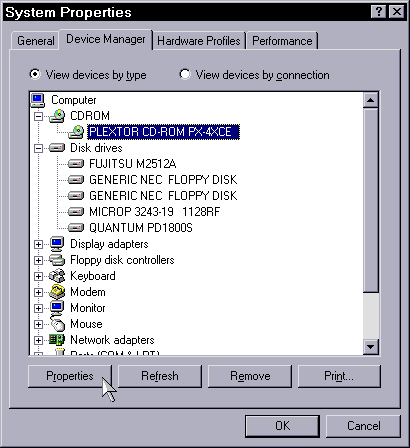This screenshot has height=448, width=410.
Task: Expand the Display adapters branch
Action: (39, 244)
